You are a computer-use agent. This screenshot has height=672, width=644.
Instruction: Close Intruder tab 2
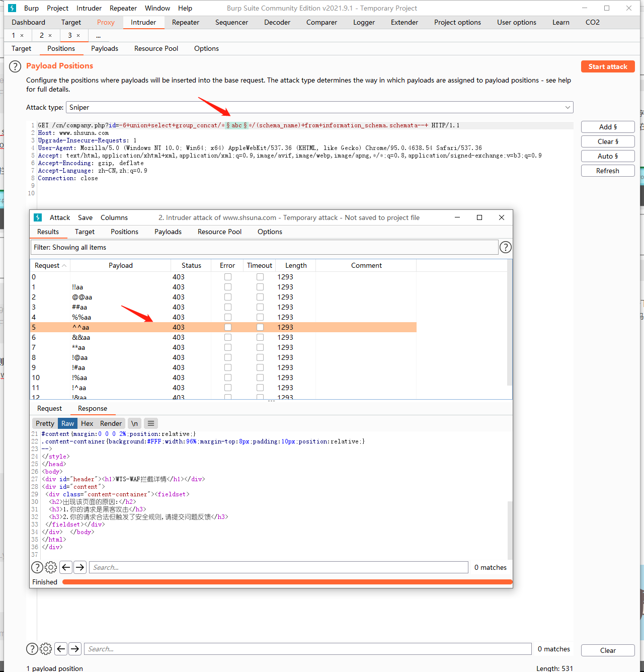point(50,35)
